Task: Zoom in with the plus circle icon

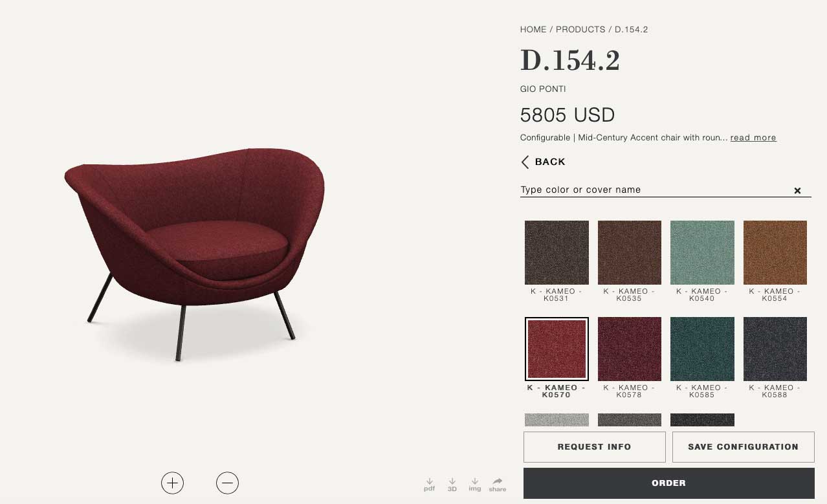Action: click(172, 483)
